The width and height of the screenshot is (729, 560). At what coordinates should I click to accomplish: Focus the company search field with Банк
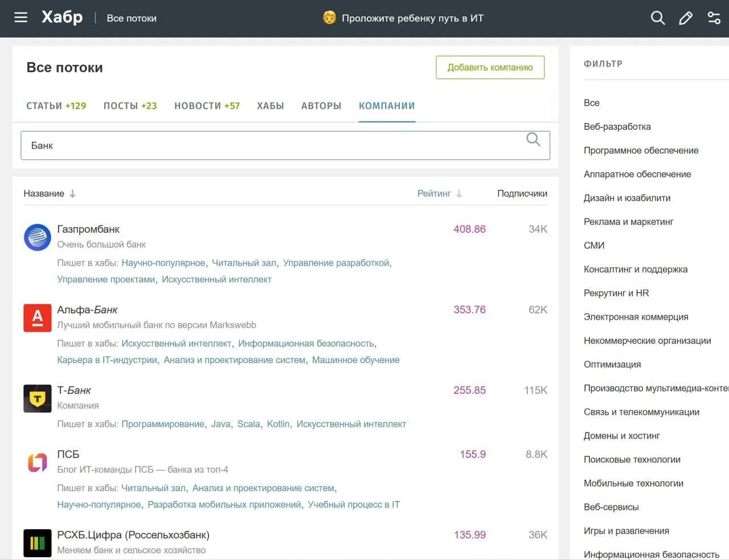coord(285,146)
